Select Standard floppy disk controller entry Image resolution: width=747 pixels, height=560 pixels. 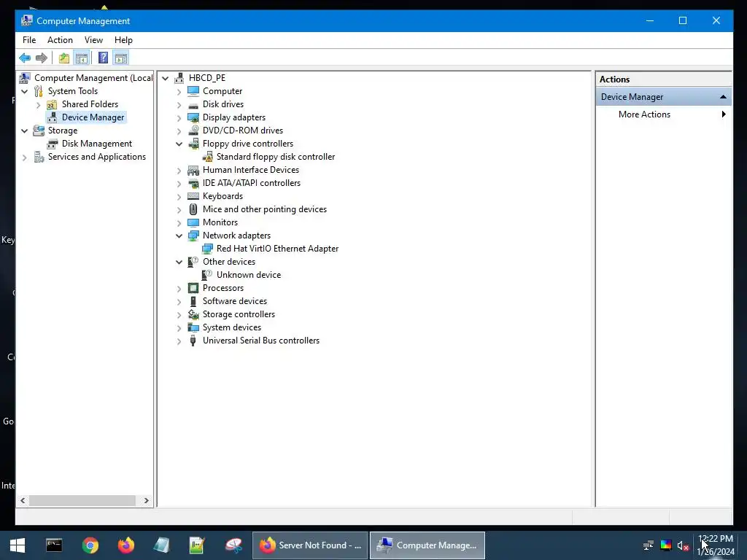pyautogui.click(x=275, y=157)
